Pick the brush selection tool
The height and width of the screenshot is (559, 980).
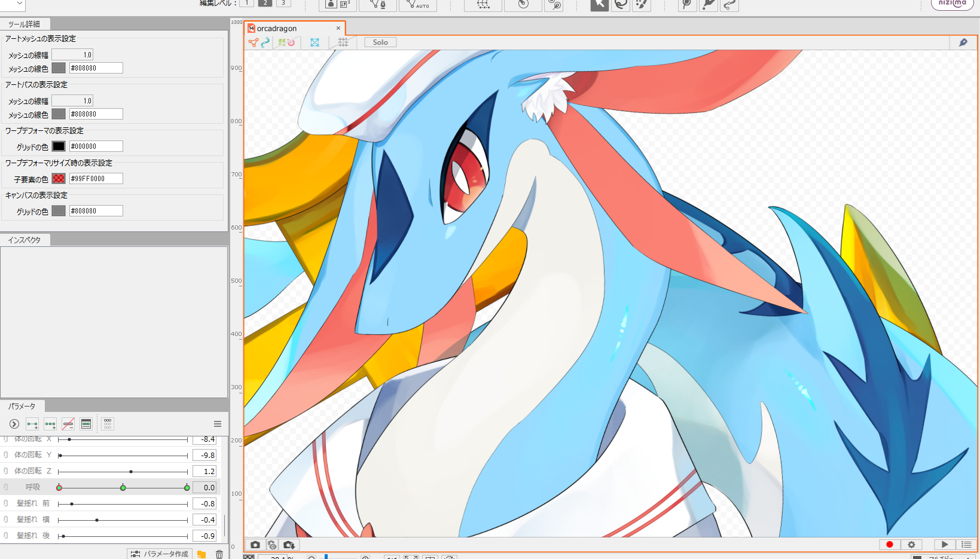[x=642, y=5]
